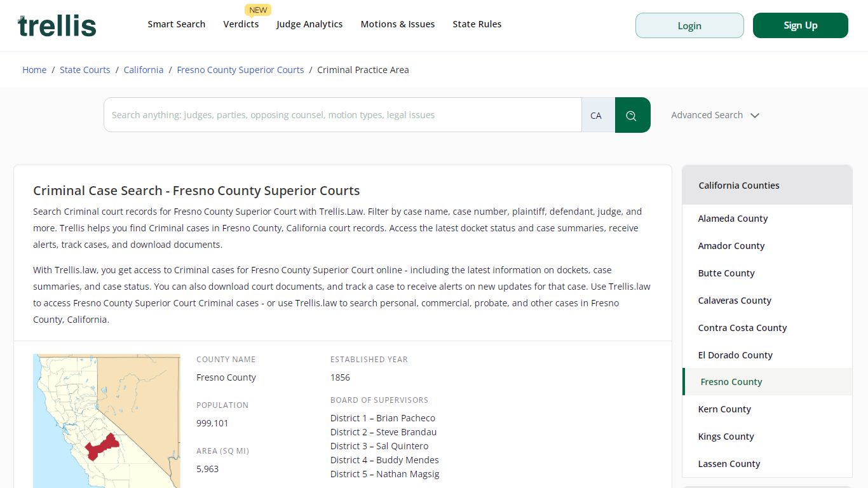Click the NEW badge above Verdicts

[258, 10]
